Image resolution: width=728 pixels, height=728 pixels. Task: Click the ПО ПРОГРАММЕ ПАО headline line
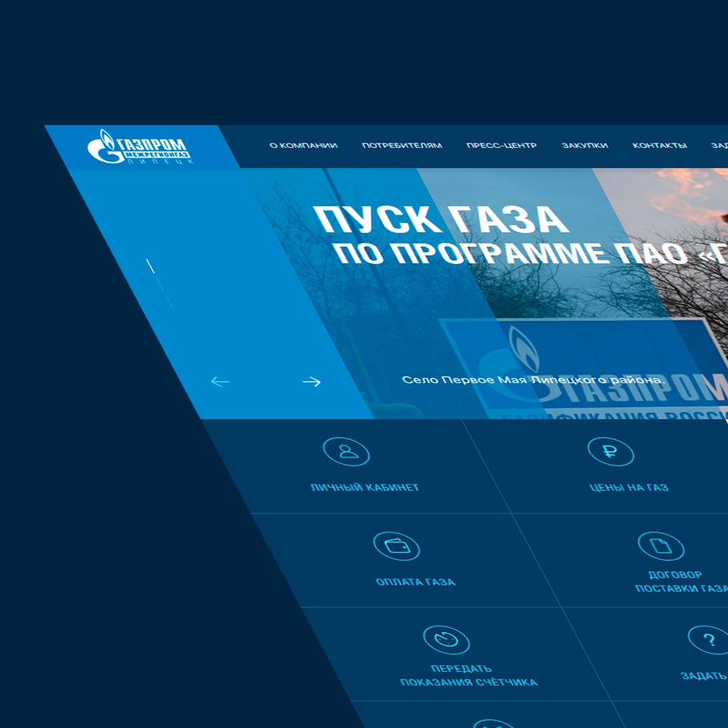point(530,253)
